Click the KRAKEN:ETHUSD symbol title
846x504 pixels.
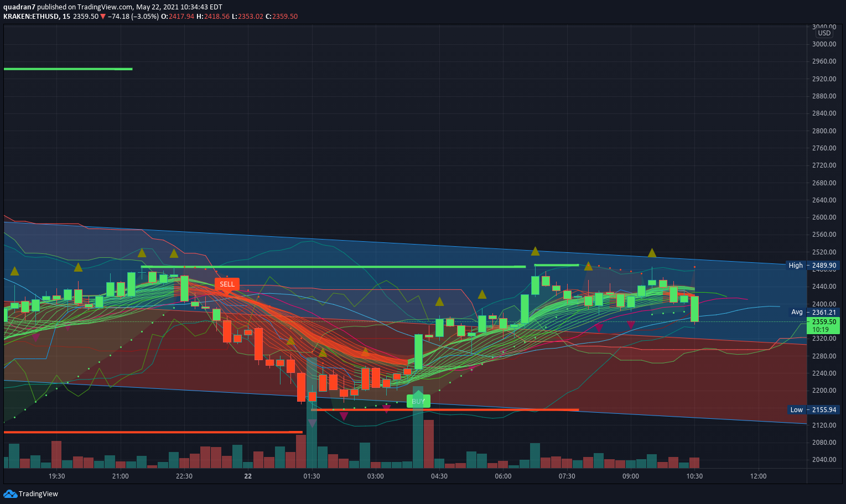[32, 17]
